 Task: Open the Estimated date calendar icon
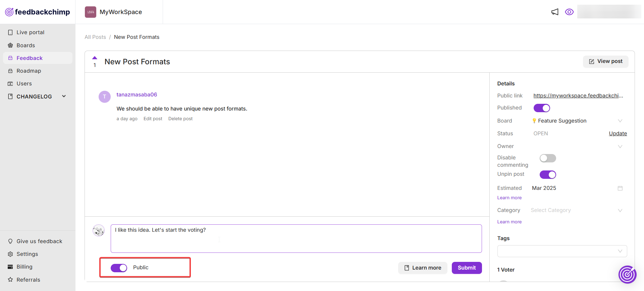point(620,188)
